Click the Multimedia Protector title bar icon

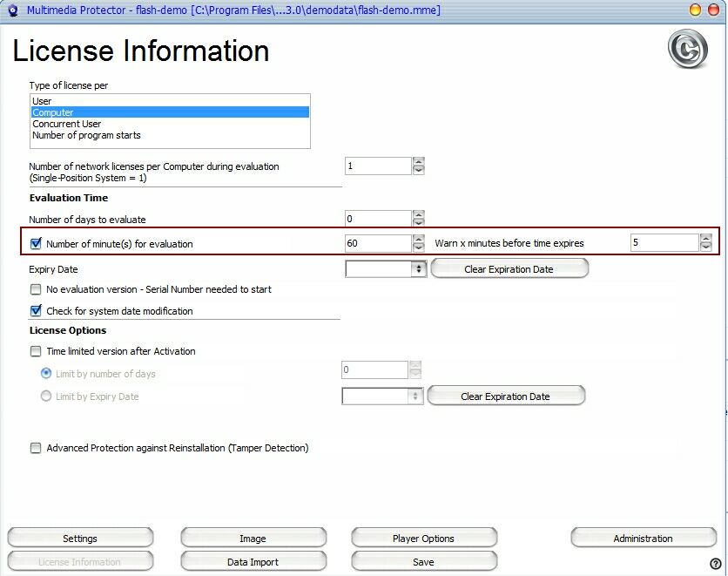pyautogui.click(x=12, y=10)
